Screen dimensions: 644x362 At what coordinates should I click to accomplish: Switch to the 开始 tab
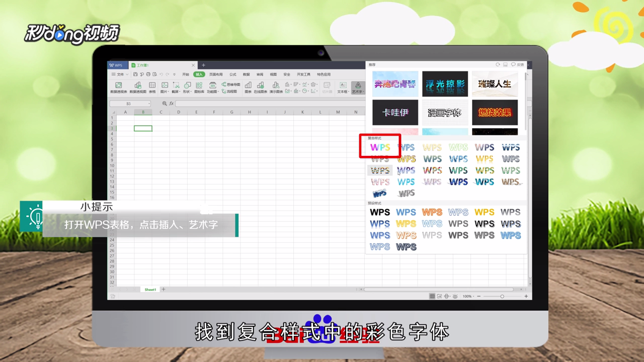click(186, 74)
